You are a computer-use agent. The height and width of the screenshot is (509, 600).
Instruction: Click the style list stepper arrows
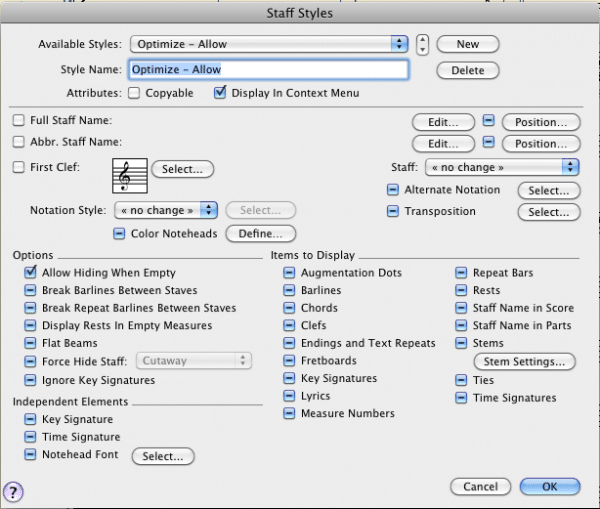click(x=424, y=44)
